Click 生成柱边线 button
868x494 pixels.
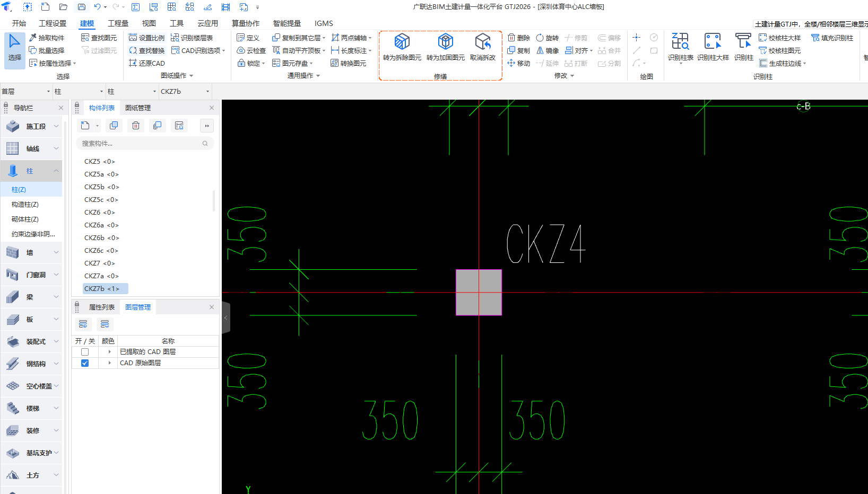[x=783, y=63]
